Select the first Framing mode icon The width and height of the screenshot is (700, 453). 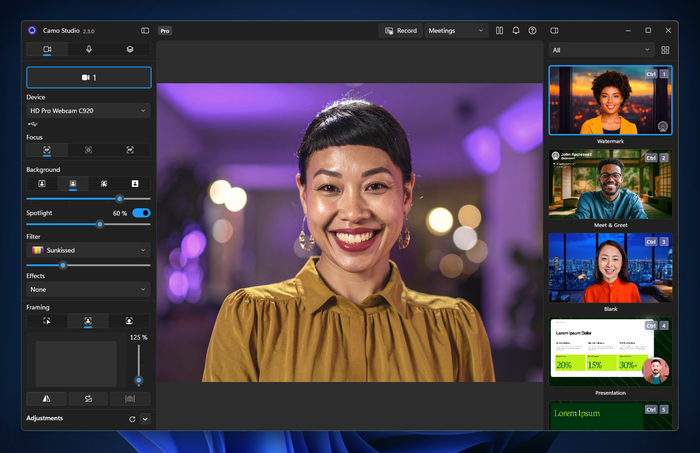[47, 321]
